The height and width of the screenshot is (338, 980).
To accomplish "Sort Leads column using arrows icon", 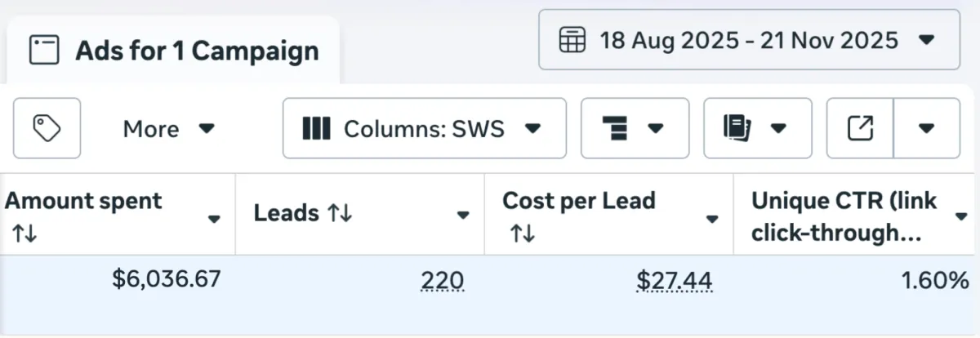I will 339,214.
